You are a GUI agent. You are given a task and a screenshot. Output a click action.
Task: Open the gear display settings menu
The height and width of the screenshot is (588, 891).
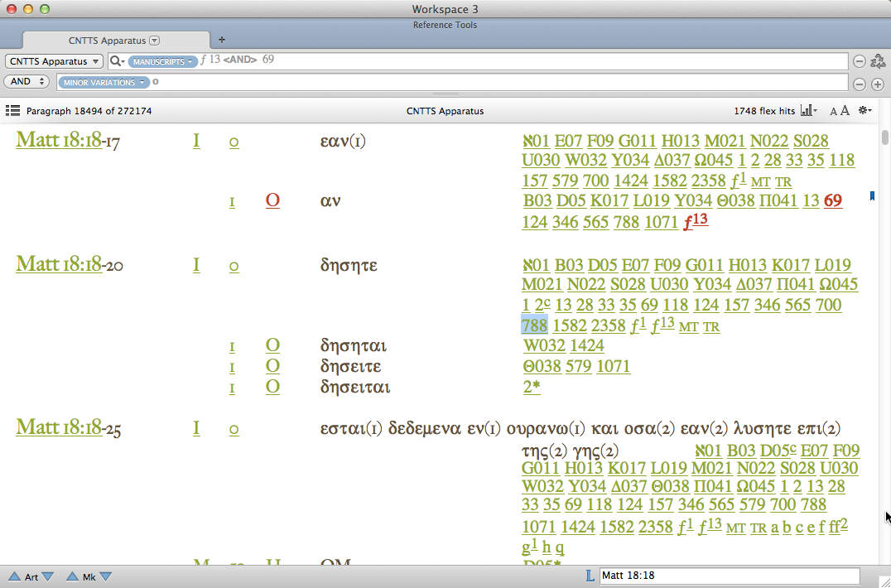coord(865,111)
